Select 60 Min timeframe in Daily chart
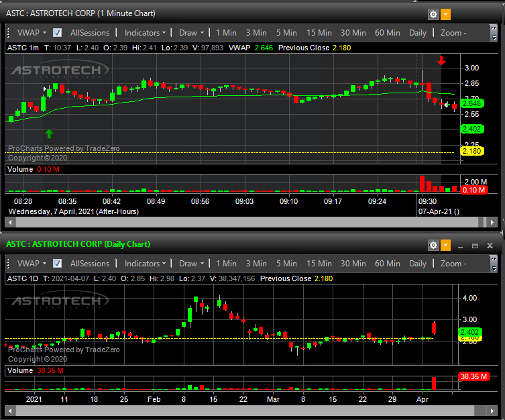Image resolution: width=505 pixels, height=420 pixels. tap(387, 264)
